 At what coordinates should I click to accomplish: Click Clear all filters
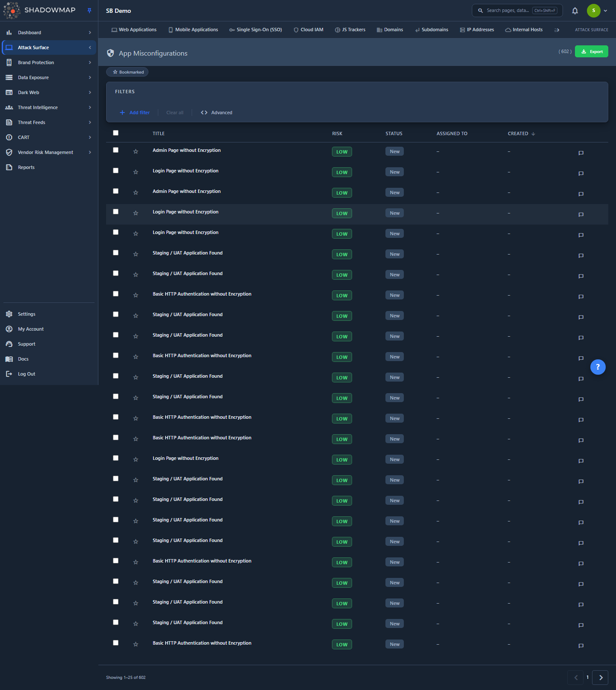click(175, 113)
